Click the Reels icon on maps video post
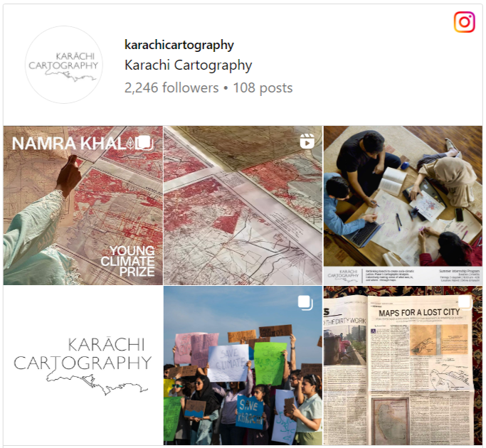The image size is (486, 448). 307,142
